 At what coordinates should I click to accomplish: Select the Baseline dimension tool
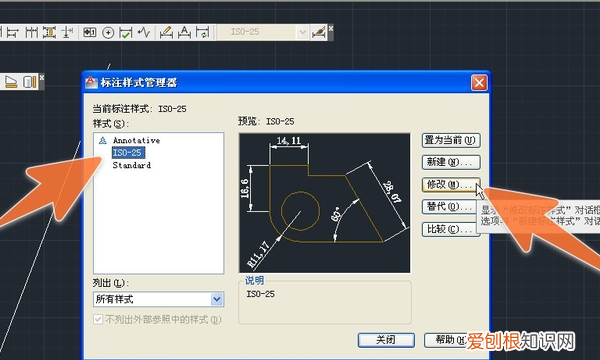(12, 33)
